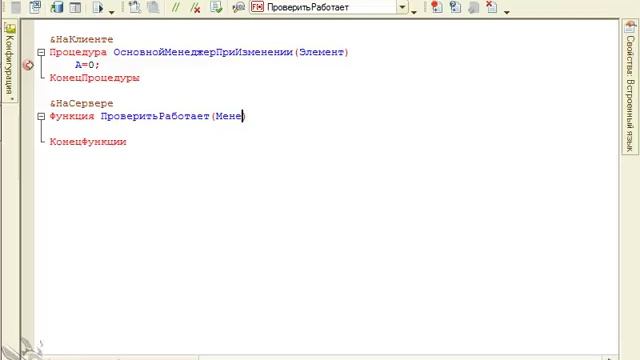Click the open configuration windows icon
The height and width of the screenshot is (360, 640).
pos(35,7)
